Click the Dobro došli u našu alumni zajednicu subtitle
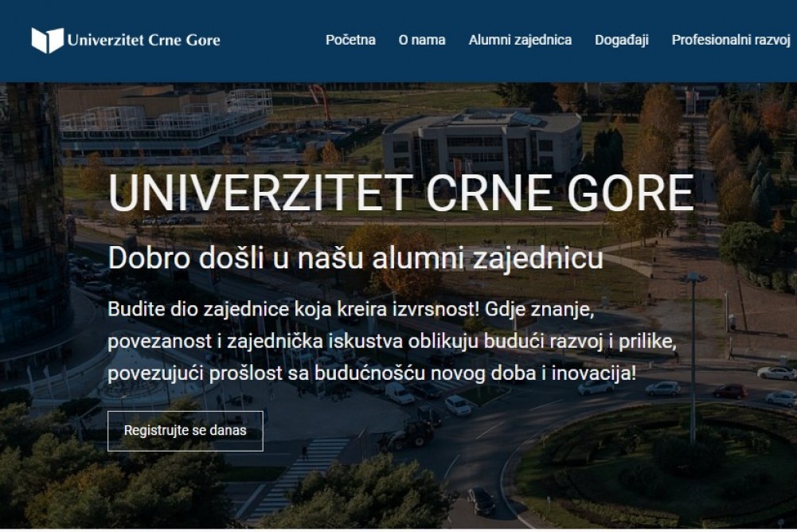The height and width of the screenshot is (532, 797). [x=355, y=258]
